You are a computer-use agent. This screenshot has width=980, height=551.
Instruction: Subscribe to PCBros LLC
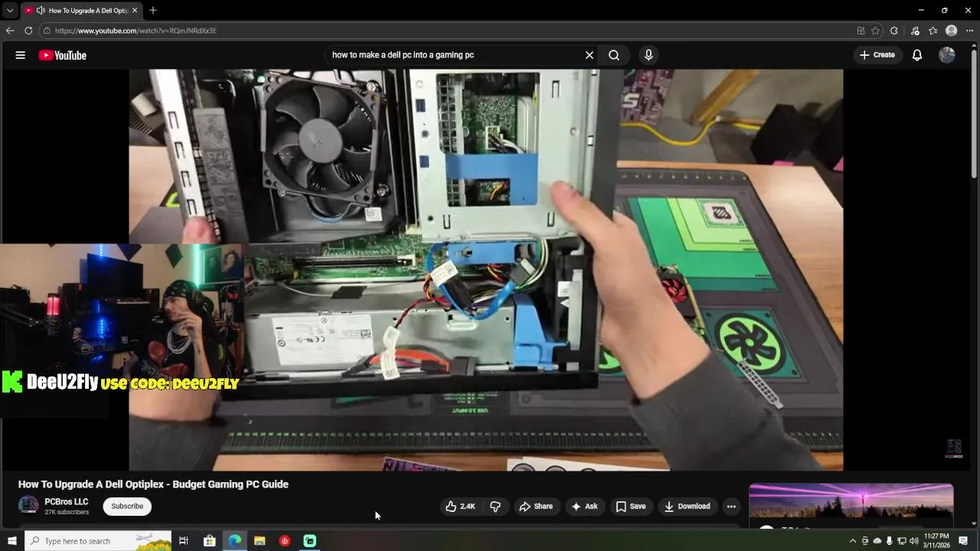click(x=127, y=507)
